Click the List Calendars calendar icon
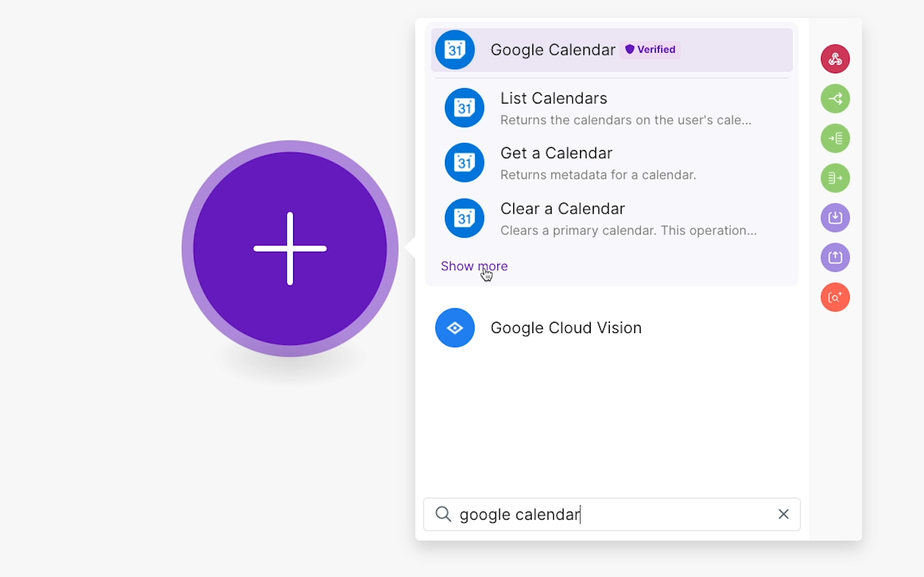Image resolution: width=924 pixels, height=577 pixels. click(x=464, y=108)
